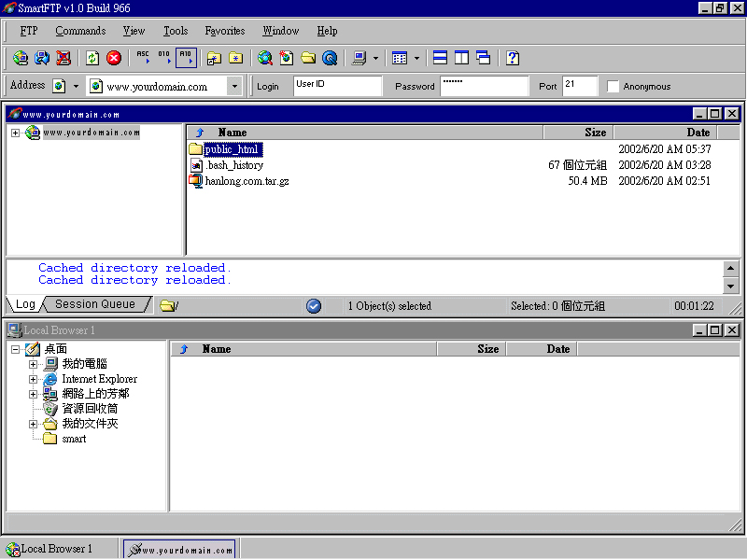Click the list view style toolbar icon
The image size is (747, 560).
(x=400, y=58)
